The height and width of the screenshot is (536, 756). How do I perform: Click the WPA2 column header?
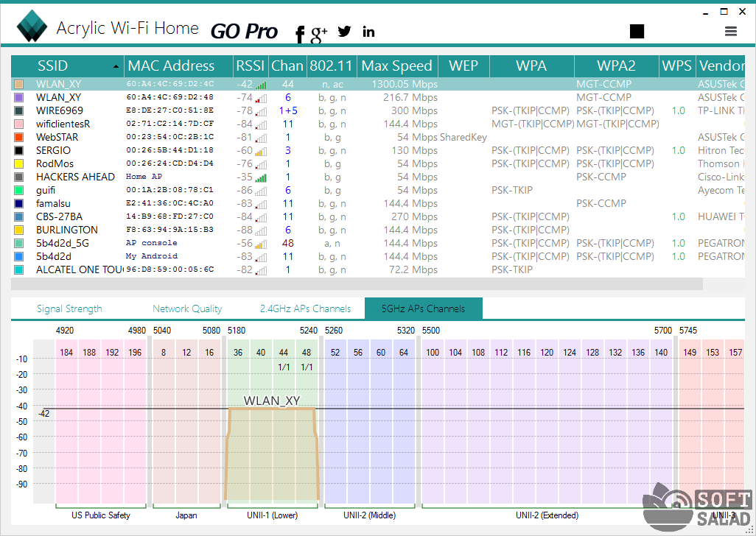click(x=616, y=66)
